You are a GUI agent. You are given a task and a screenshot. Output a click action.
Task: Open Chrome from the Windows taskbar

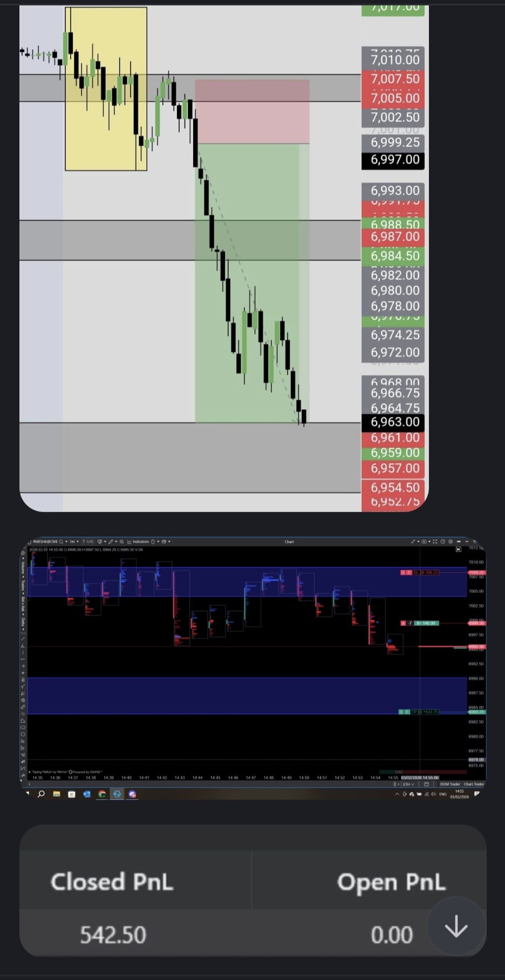(102, 794)
